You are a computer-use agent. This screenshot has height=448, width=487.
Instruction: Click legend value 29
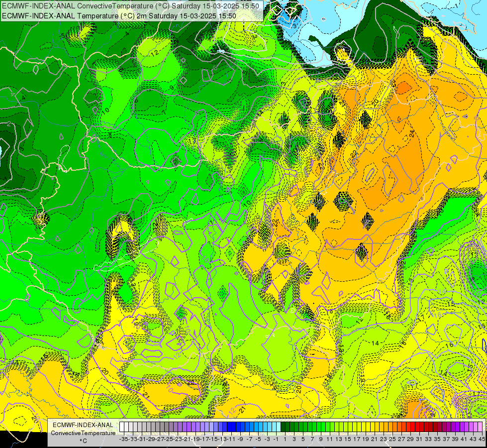click(x=410, y=439)
